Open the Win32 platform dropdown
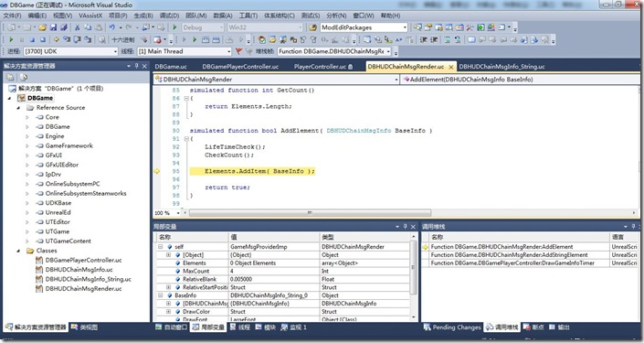Image resolution: width=644 pixels, height=343 pixels. tap(265, 27)
